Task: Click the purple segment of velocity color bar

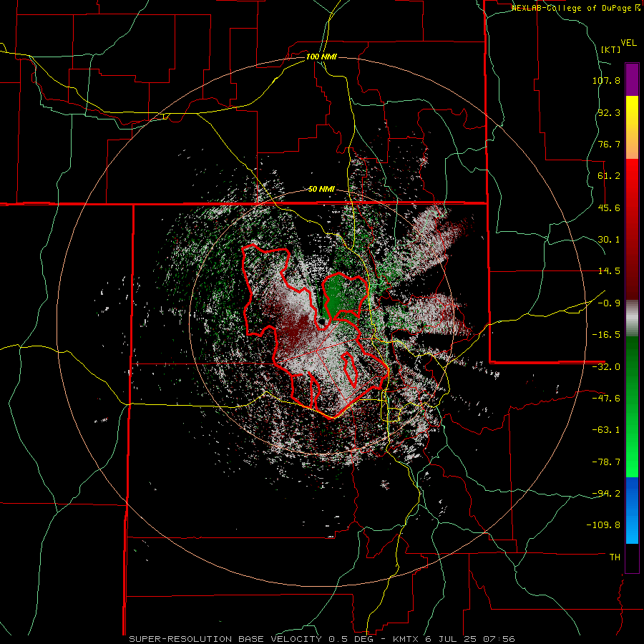Action: [632, 79]
